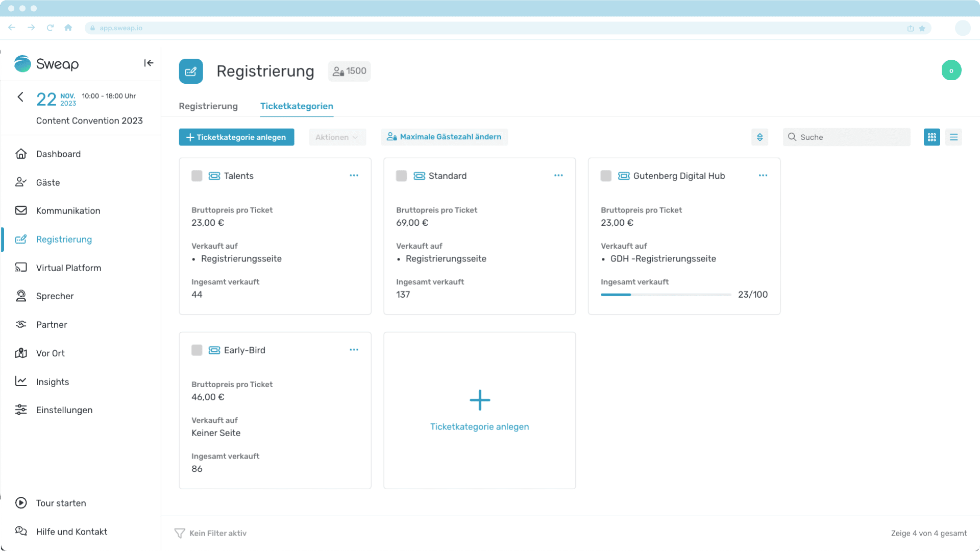The width and height of the screenshot is (980, 552).
Task: Expand the Aktionen dropdown
Action: [x=337, y=137]
